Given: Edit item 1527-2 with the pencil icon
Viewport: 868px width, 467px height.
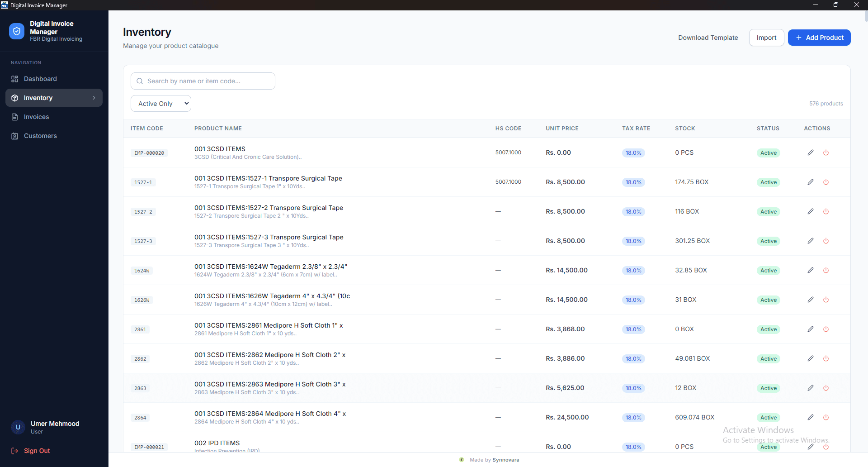Looking at the screenshot, I should [x=811, y=211].
